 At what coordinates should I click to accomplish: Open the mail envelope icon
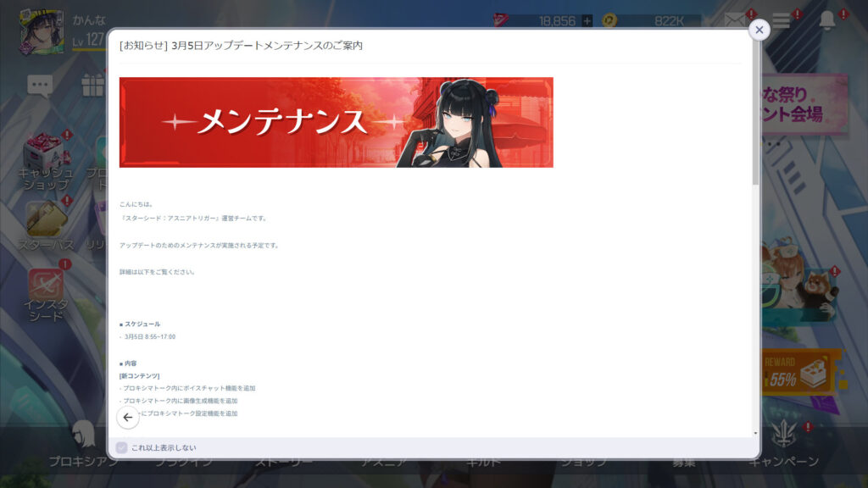click(x=734, y=20)
